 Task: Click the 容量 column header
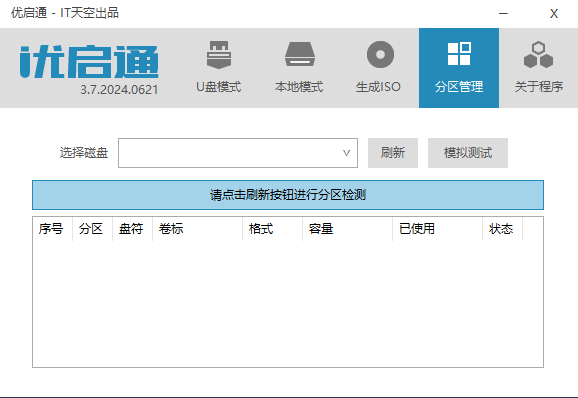click(x=347, y=229)
